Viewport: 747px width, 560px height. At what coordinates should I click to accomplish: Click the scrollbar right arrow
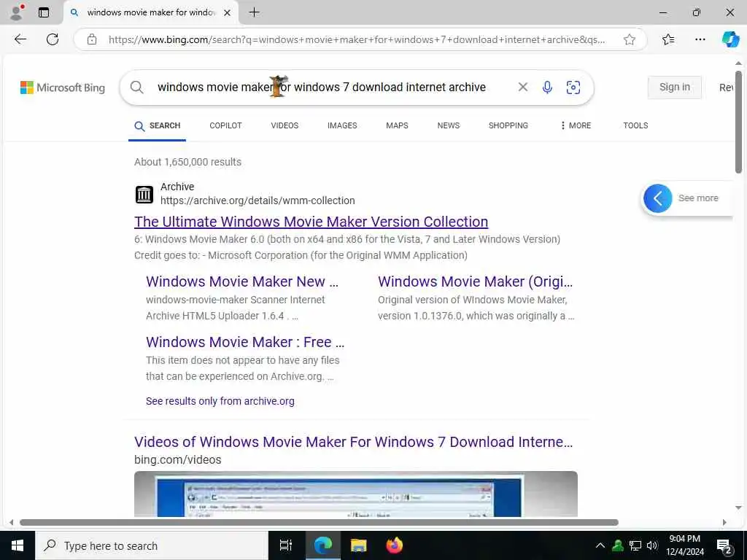point(724,522)
